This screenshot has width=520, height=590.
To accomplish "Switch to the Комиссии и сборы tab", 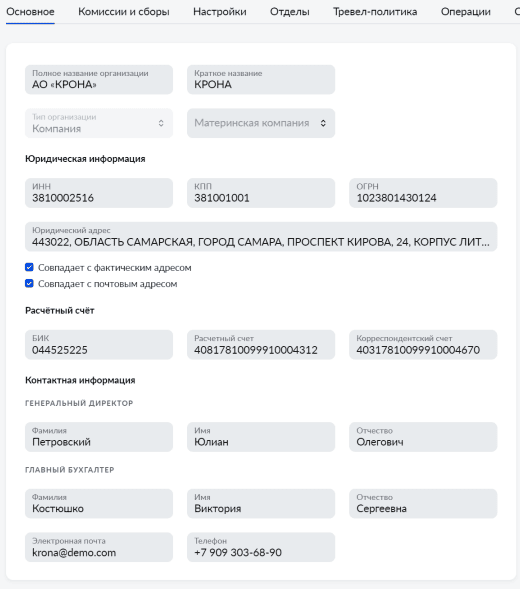I will coord(124,12).
